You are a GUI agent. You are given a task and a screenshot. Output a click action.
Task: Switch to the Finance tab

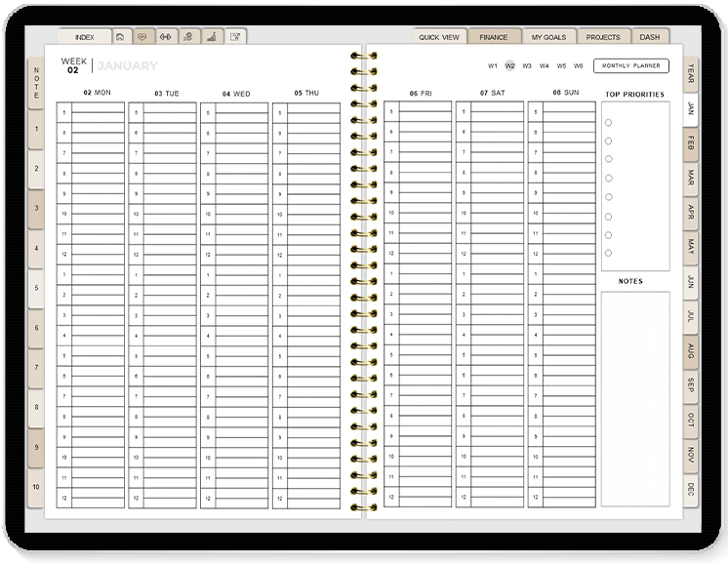click(x=494, y=37)
